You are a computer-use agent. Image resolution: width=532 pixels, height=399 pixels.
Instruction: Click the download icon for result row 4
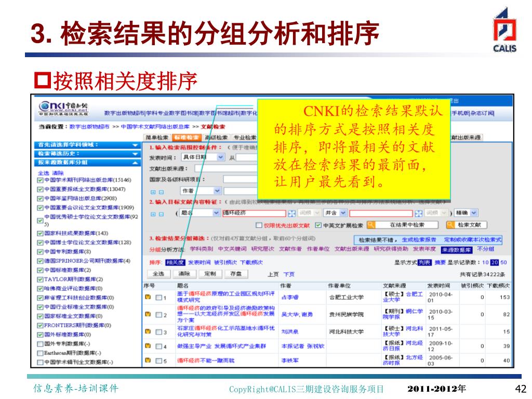148,345
